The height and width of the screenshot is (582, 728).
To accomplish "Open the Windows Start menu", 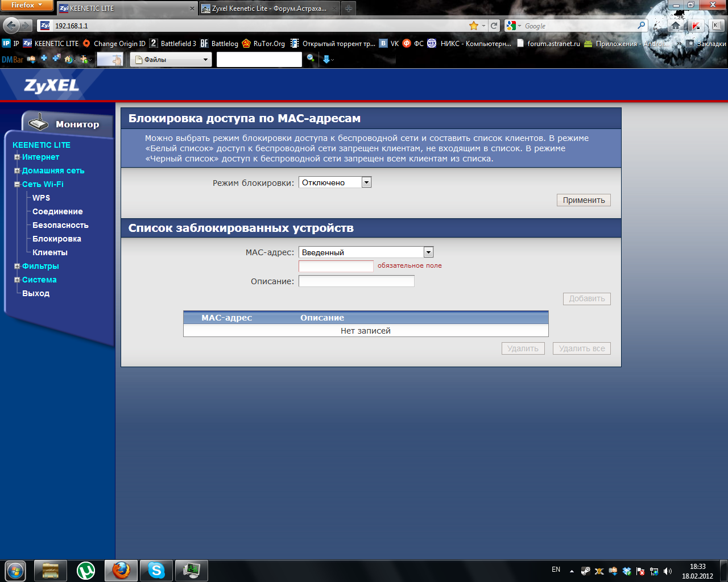I will [15, 571].
